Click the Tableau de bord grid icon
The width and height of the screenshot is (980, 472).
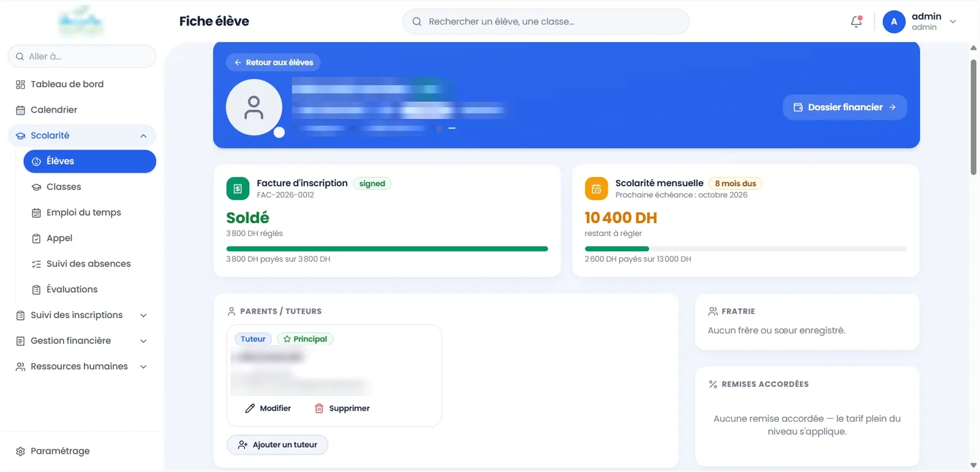pyautogui.click(x=20, y=85)
